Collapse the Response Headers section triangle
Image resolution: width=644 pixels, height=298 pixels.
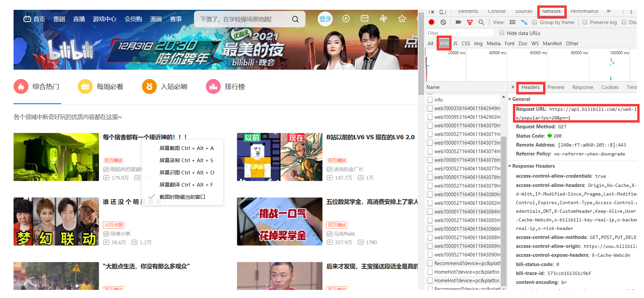click(x=510, y=166)
